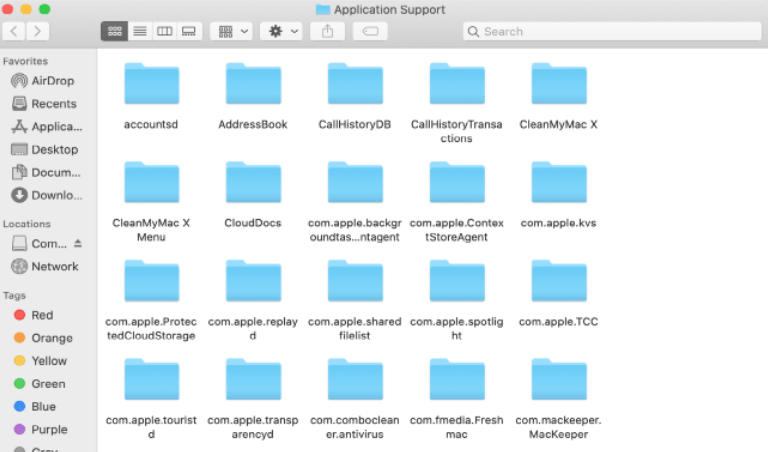
Task: Switch to icon view
Action: [115, 31]
